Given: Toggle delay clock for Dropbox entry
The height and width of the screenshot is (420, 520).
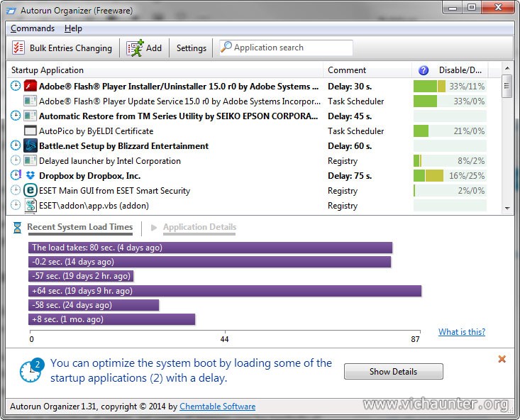Looking at the screenshot, I should pyautogui.click(x=16, y=175).
